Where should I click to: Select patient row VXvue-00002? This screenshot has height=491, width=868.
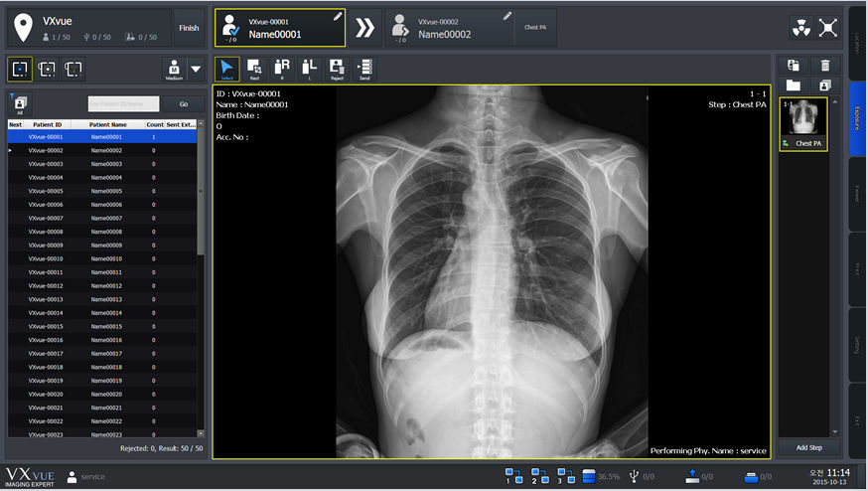click(102, 150)
